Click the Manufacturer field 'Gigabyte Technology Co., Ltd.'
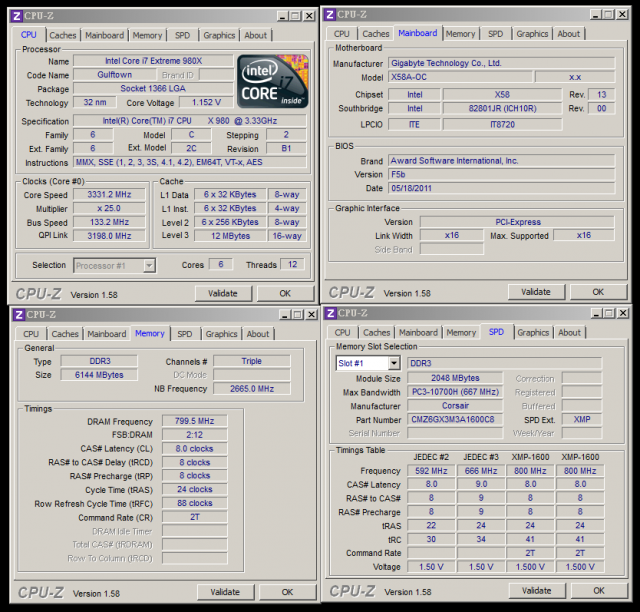Image resolution: width=640 pixels, height=612 pixels. (x=502, y=63)
